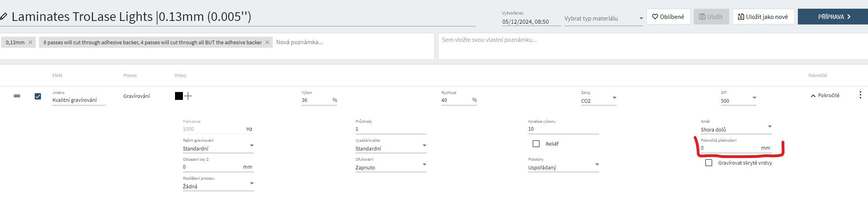Click the plus icon to add layer

coord(188,96)
